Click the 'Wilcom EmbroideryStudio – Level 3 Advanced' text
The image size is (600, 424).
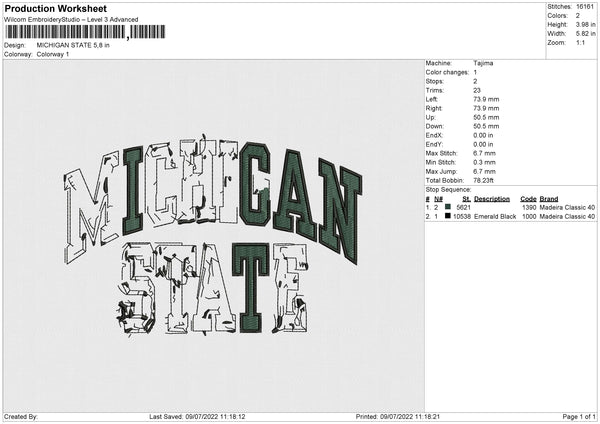coord(71,20)
